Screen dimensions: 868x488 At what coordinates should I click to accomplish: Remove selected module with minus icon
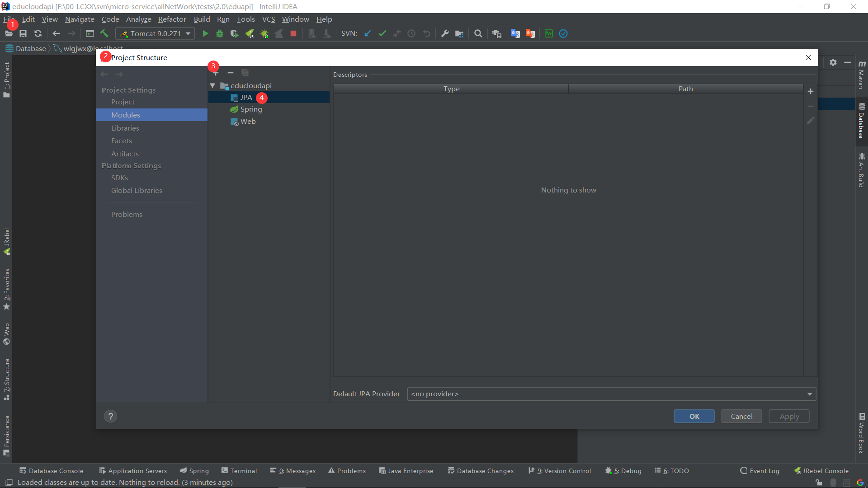[x=231, y=73]
